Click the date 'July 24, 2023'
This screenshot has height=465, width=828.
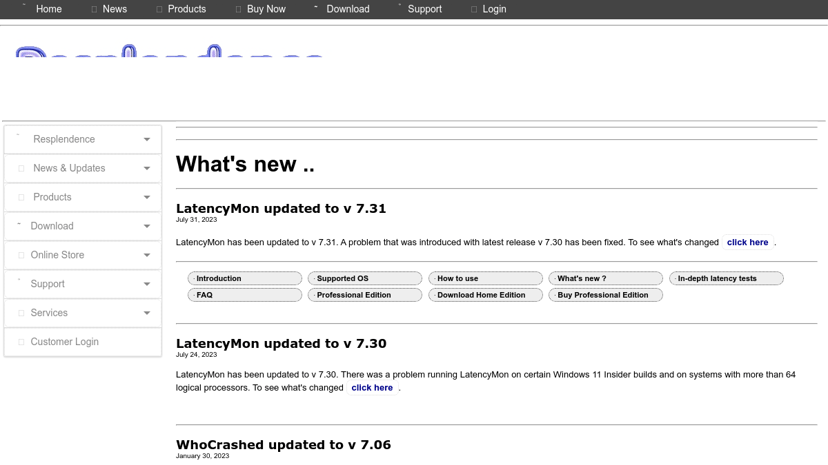click(x=196, y=355)
